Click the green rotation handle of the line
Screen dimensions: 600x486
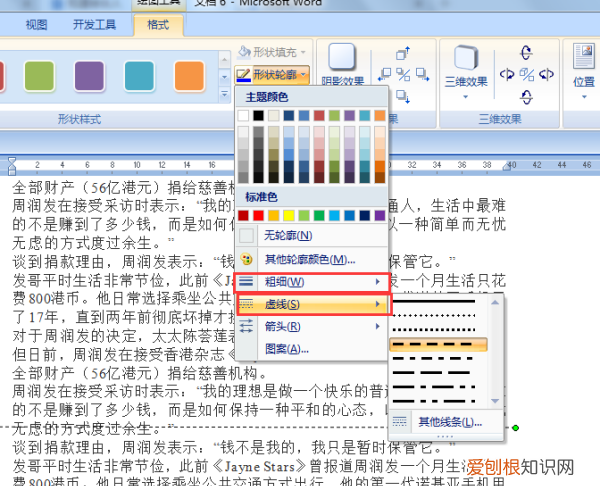click(x=515, y=427)
